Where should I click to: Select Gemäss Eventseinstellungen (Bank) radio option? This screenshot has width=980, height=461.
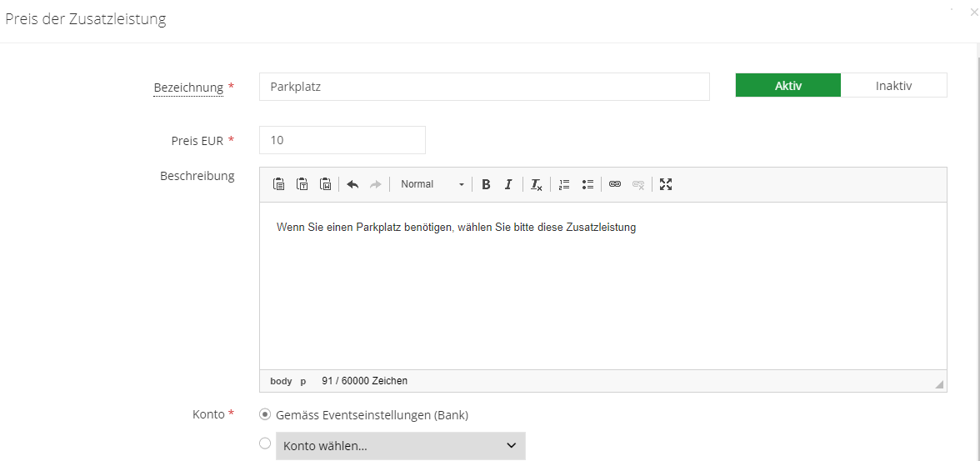[x=265, y=414]
